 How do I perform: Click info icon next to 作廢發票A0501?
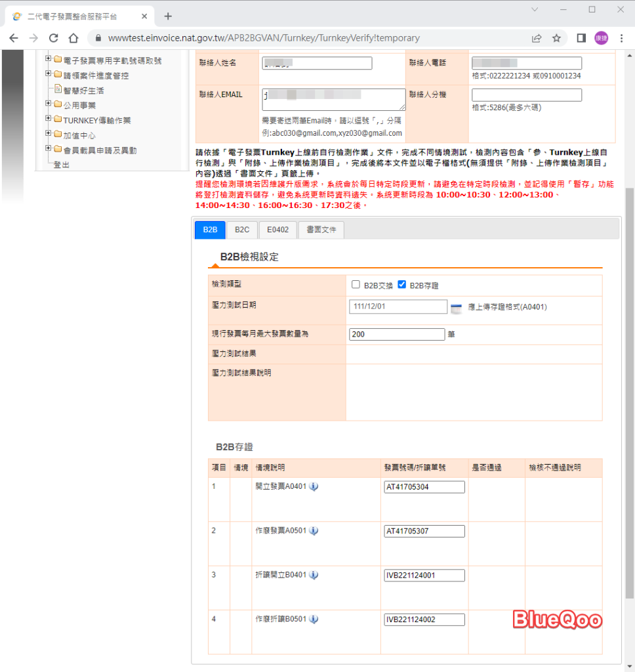click(314, 530)
